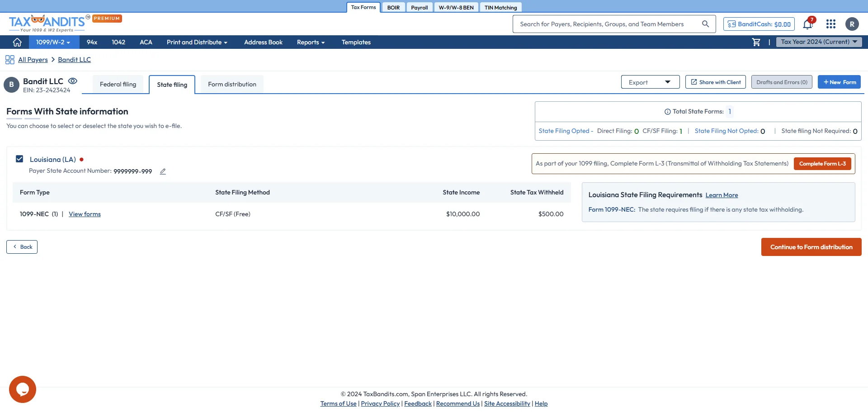Open Louisiana requirements Learn More link
Image resolution: width=868 pixels, height=412 pixels.
tap(722, 195)
